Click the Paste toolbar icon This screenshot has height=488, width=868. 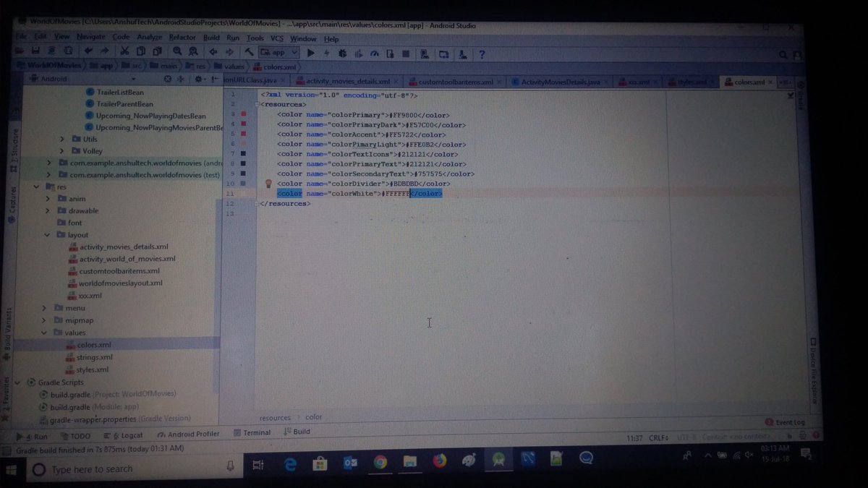click(156, 51)
